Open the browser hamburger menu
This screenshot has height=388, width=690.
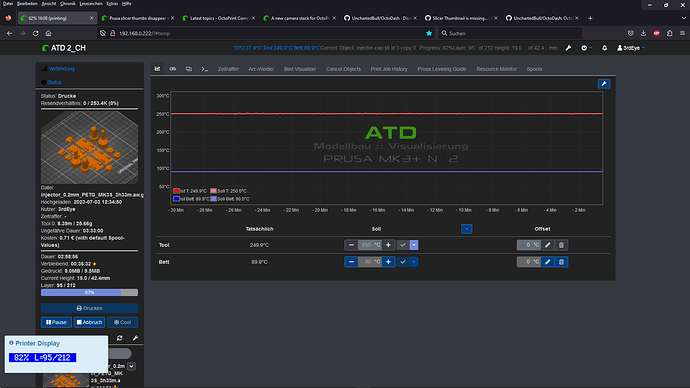pos(683,33)
